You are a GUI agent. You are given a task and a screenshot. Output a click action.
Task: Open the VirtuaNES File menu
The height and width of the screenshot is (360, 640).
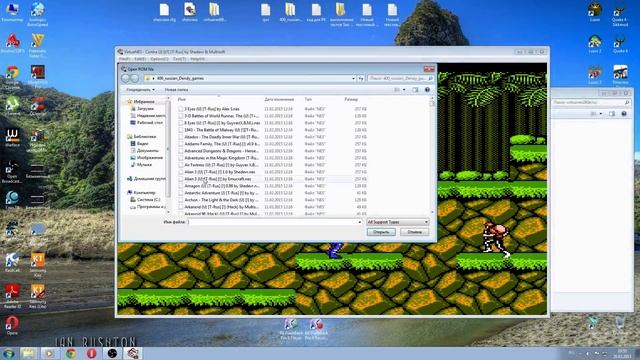[124, 59]
